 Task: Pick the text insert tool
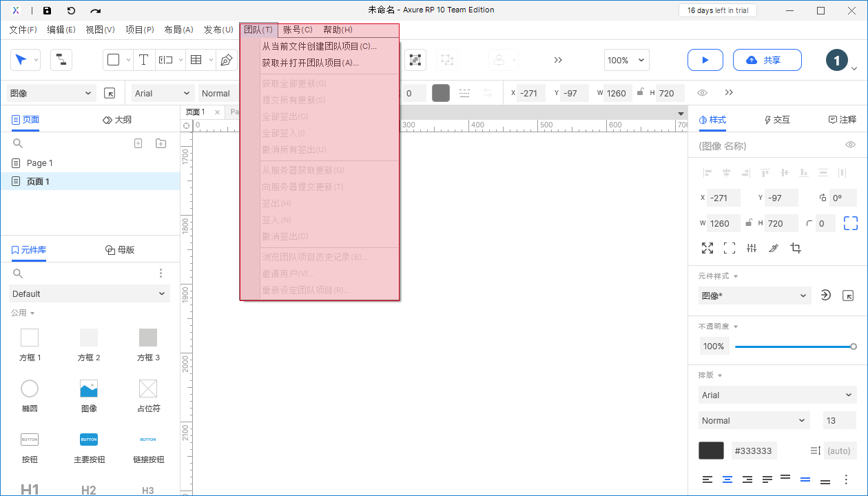pyautogui.click(x=143, y=60)
